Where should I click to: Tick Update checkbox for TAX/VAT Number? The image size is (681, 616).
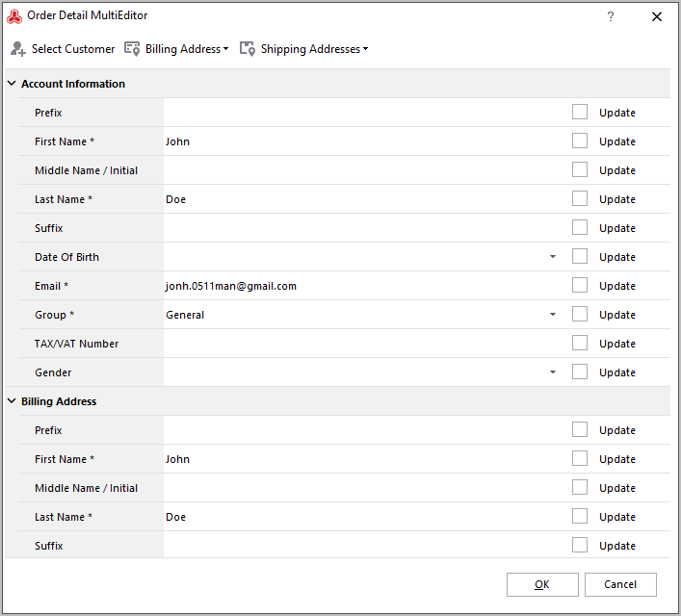point(580,344)
